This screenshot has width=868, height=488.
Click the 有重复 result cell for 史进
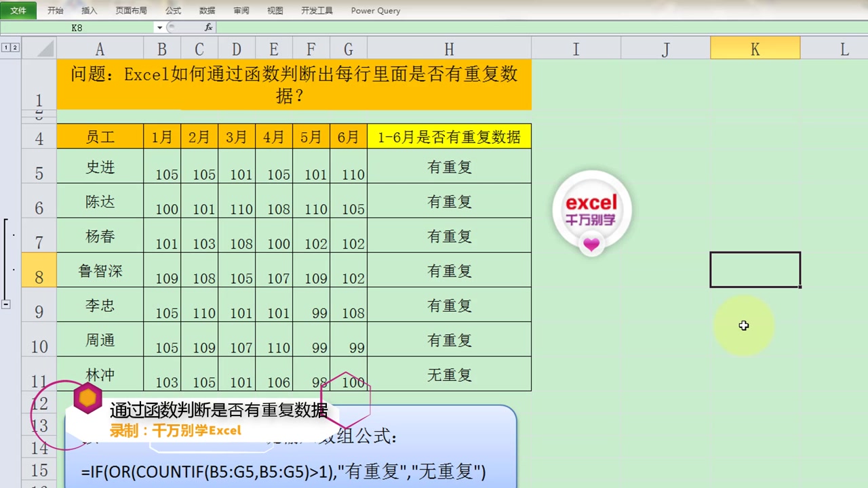[449, 166]
